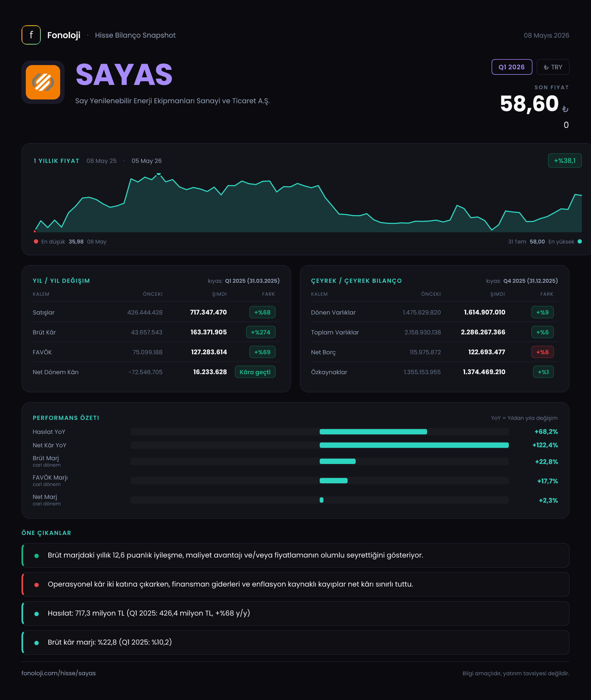Click the YIL / YIL DEĞIŞIM heading

coord(61,281)
